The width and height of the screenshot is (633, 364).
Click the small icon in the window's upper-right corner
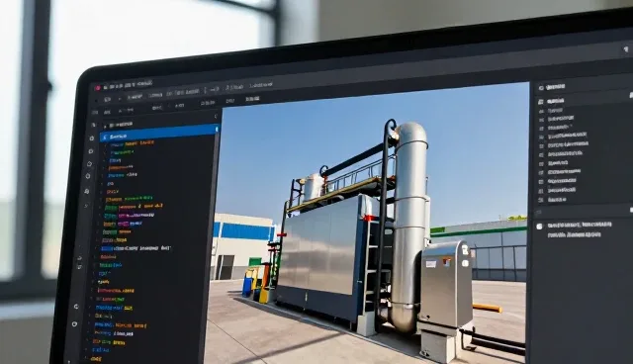pyautogui.click(x=626, y=49)
